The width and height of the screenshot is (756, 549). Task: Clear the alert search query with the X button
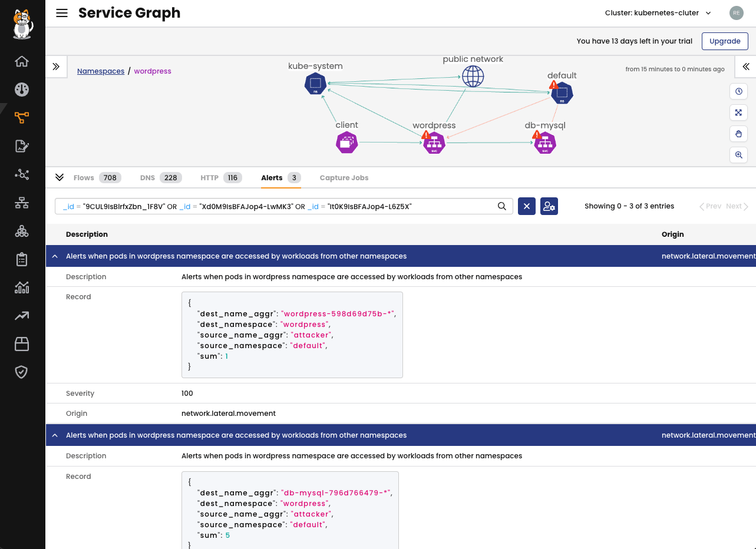point(526,206)
